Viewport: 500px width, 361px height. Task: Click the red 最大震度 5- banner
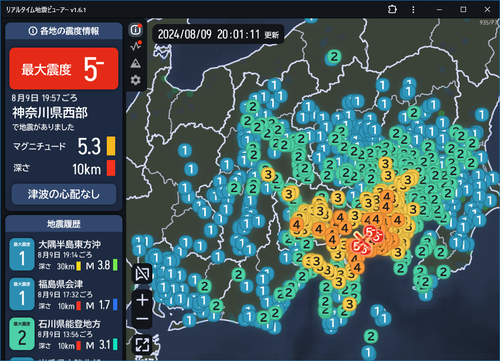click(64, 69)
